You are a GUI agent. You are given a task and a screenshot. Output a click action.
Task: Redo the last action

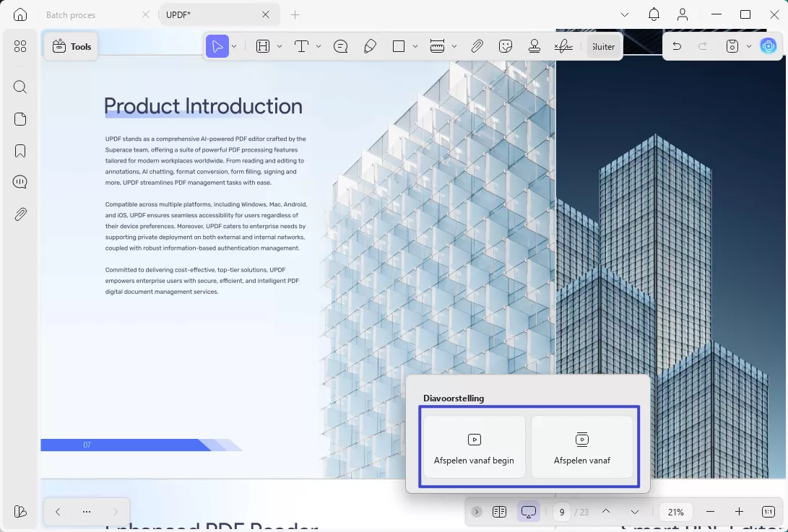[x=703, y=46]
